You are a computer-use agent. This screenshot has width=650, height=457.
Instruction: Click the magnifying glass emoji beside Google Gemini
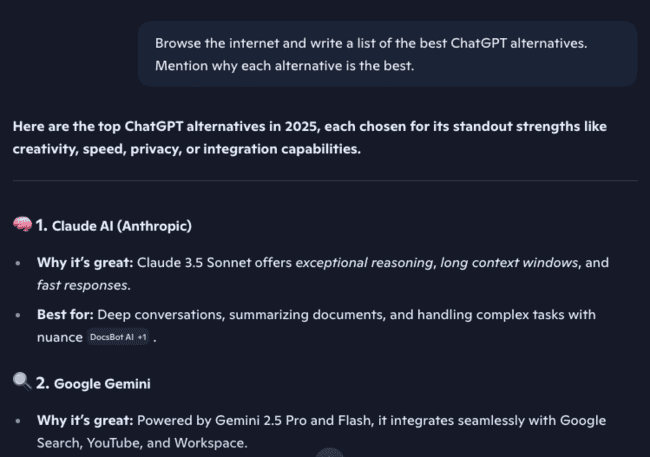click(x=22, y=383)
